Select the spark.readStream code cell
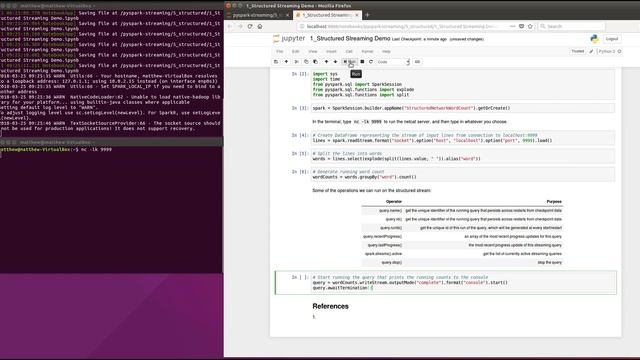 pyautogui.click(x=462, y=138)
